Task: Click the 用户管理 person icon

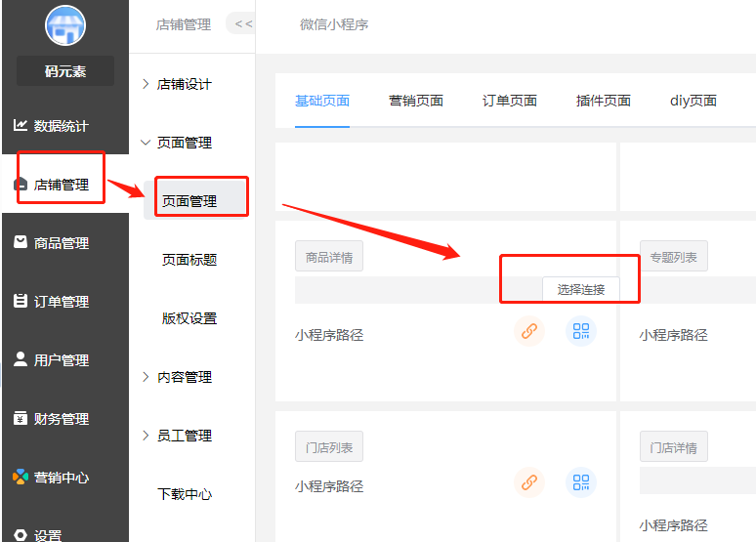Action: tap(20, 359)
